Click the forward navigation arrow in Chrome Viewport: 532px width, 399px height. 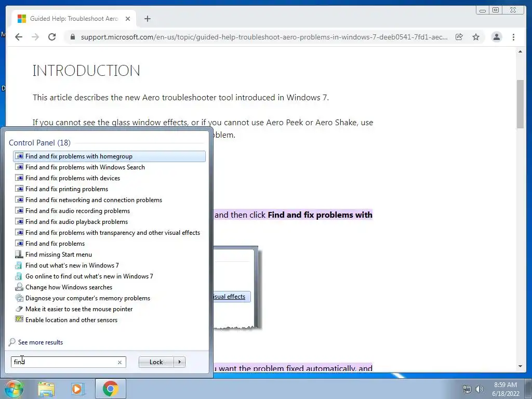35,37
